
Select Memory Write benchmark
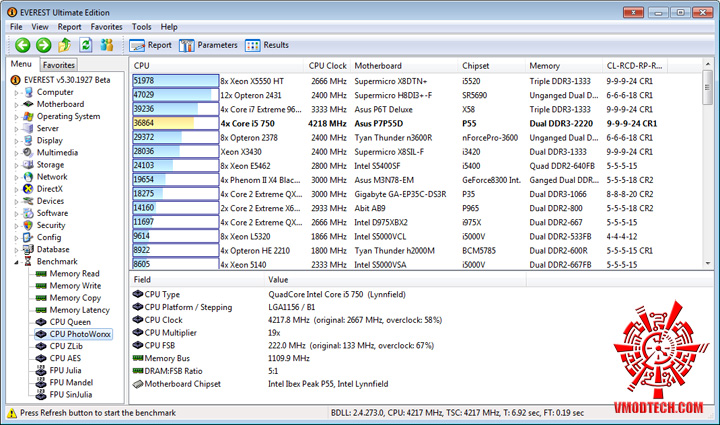point(75,285)
